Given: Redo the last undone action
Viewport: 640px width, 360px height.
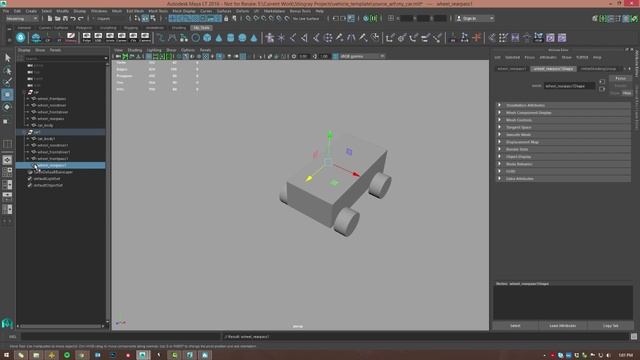Looking at the screenshot, I should pyautogui.click(x=80, y=18).
